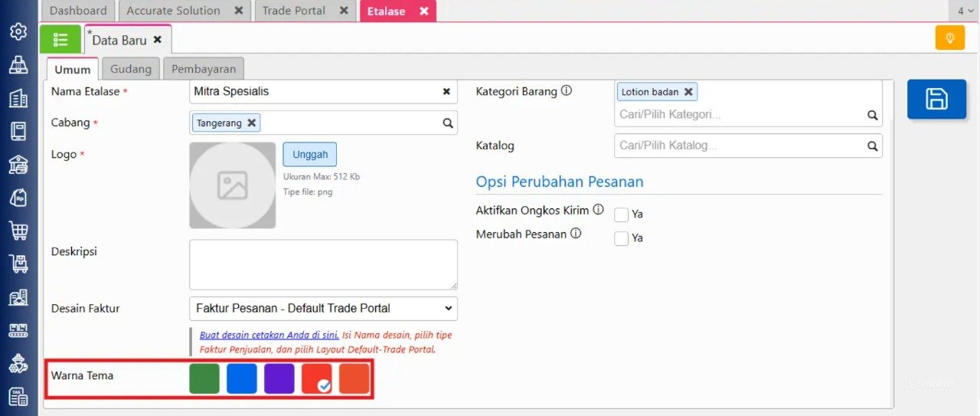Screen dimensions: 980x416
Task: Click Aktifkan Ongkos Kirim info icon
Action: (x=598, y=209)
